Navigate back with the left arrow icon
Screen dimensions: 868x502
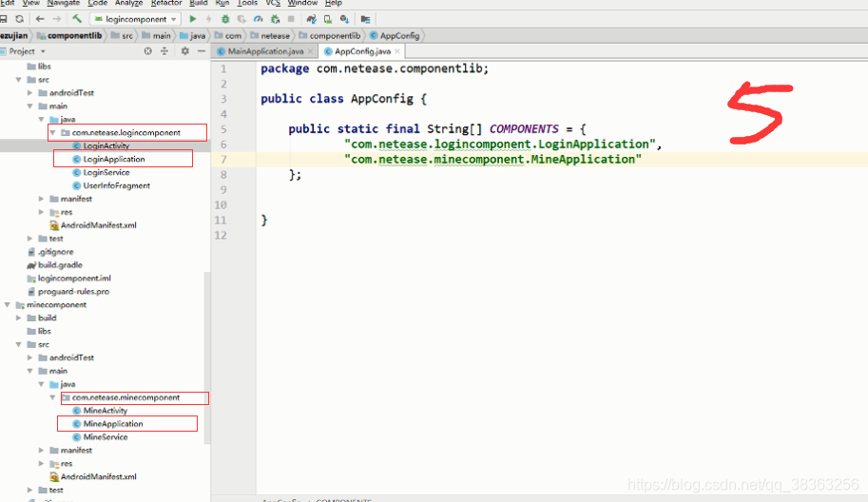40,19
